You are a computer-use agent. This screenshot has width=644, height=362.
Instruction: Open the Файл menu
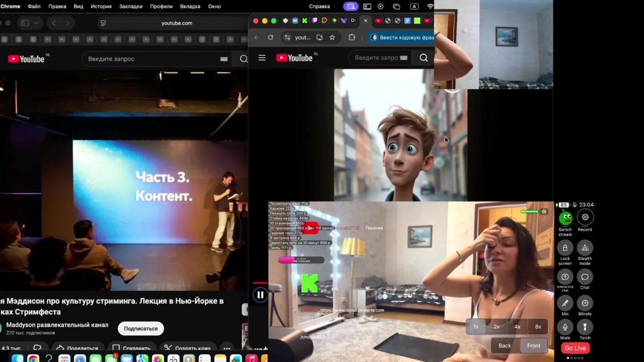pyautogui.click(x=34, y=6)
